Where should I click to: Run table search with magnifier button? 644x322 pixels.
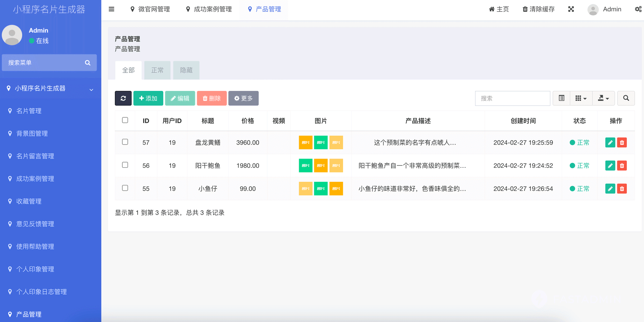pos(626,98)
